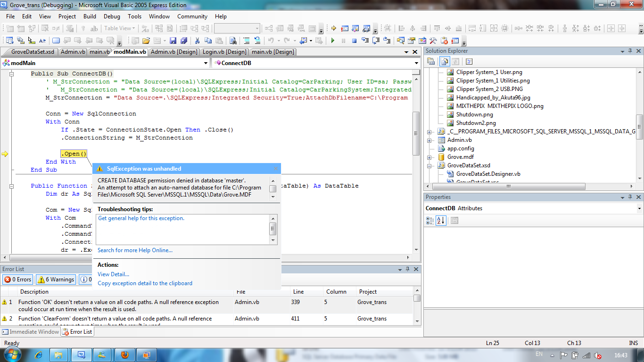The height and width of the screenshot is (362, 644).
Task: Expand the Admin.vb node in Solution Explorer
Action: point(429,140)
